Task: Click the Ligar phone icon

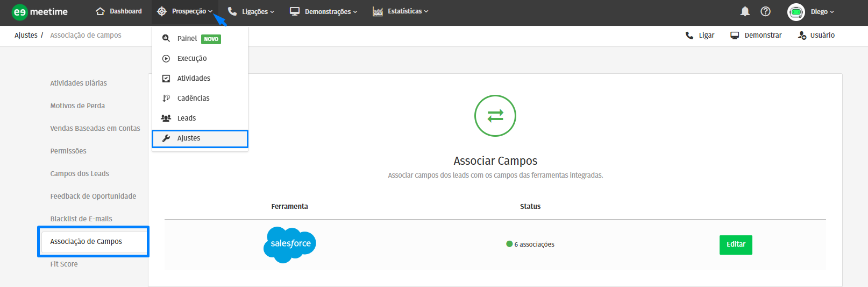Action: pos(689,36)
